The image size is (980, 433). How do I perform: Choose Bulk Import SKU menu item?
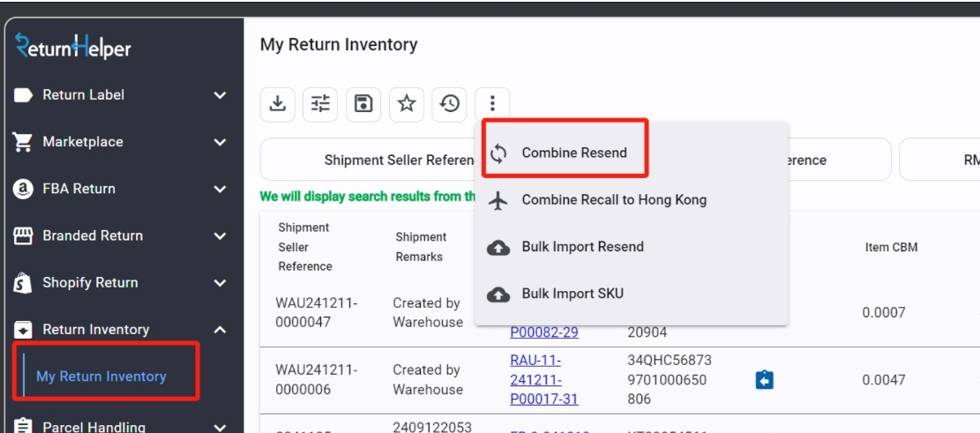572,294
